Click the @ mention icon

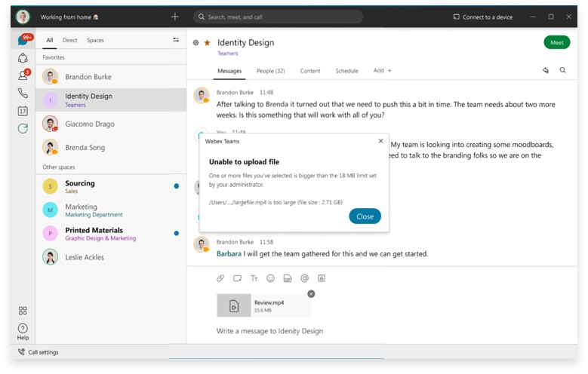tap(304, 278)
